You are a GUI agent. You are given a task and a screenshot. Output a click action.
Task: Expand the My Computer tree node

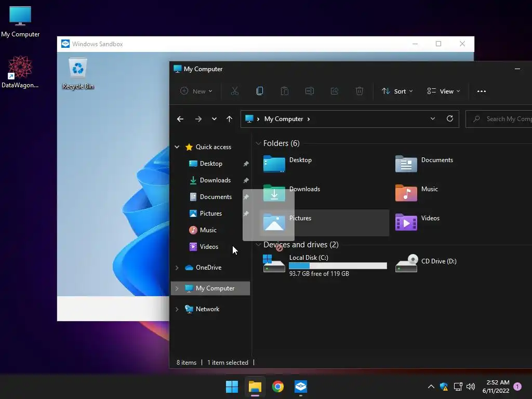(177, 288)
